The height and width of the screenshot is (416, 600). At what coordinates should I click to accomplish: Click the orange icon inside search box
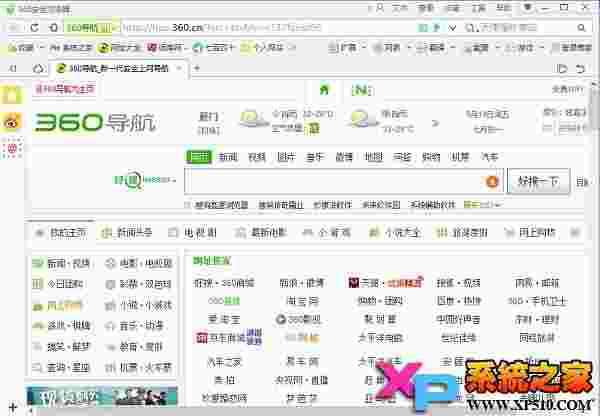point(492,181)
